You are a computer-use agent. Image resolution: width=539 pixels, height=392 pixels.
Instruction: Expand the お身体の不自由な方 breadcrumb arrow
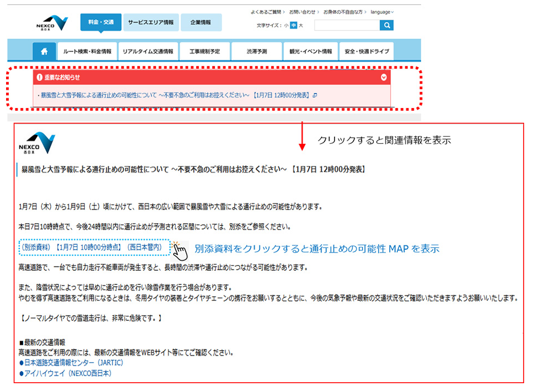(x=365, y=12)
